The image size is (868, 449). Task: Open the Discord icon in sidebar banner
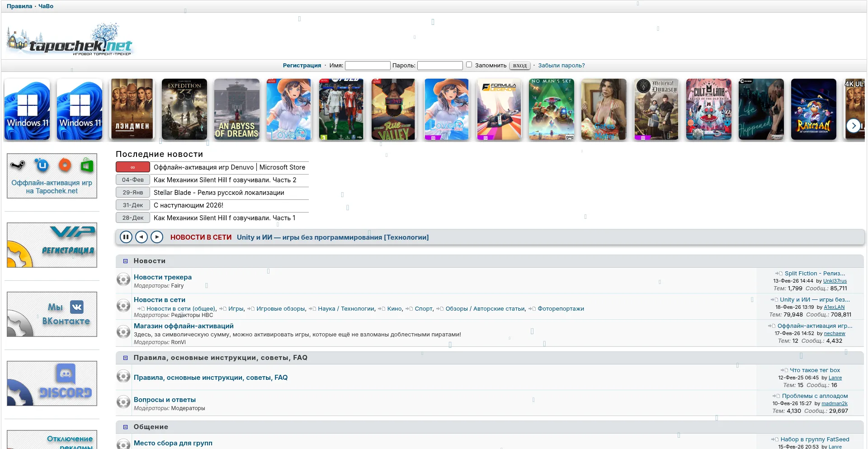point(66,373)
